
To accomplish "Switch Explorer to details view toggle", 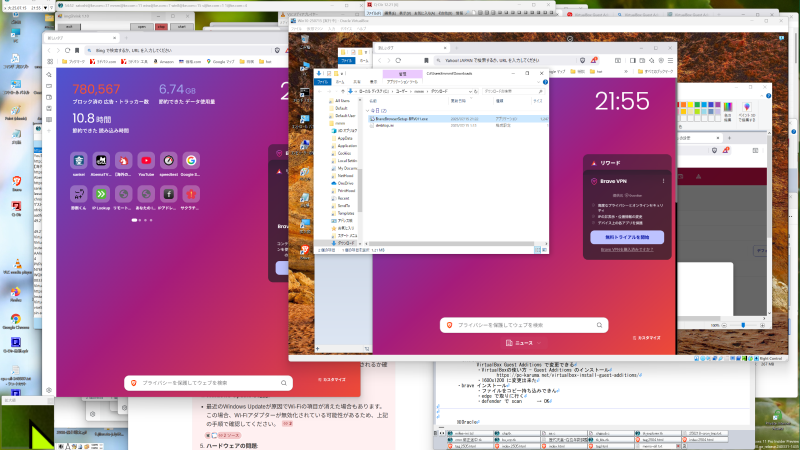I will pos(537,250).
